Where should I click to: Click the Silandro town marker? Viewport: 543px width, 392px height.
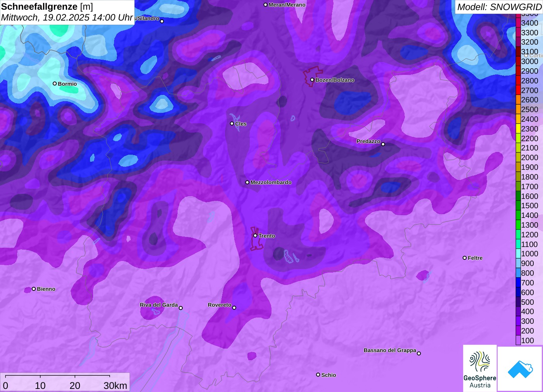[x=162, y=21]
